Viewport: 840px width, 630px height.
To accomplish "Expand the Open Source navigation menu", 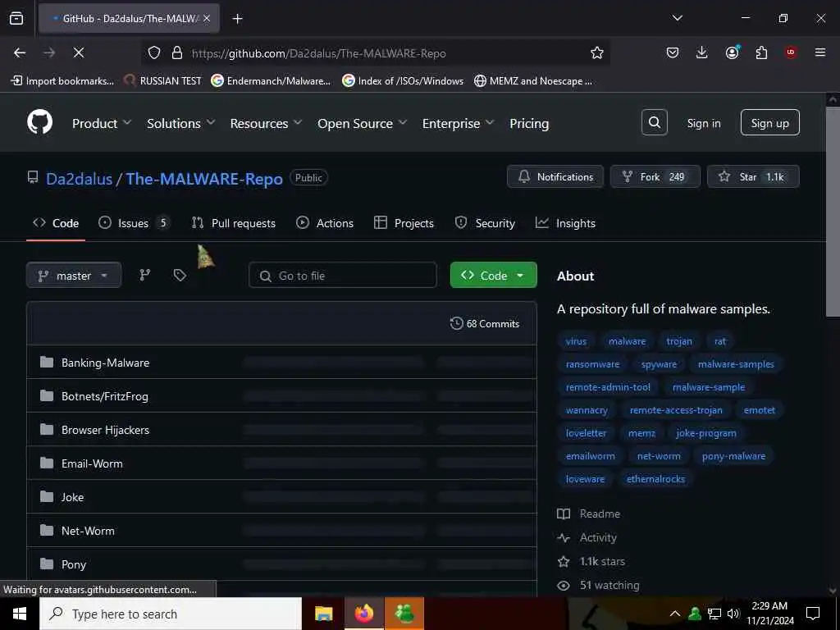I will point(362,123).
